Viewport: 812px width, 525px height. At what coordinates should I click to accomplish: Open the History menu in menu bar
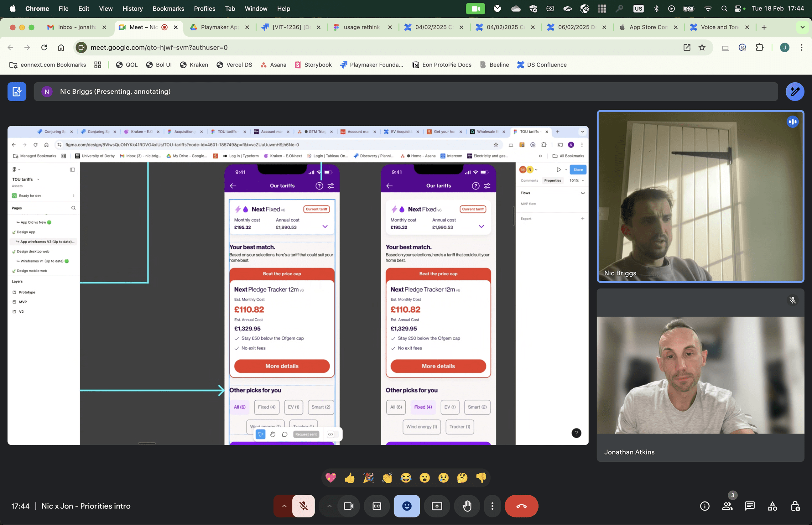point(132,8)
